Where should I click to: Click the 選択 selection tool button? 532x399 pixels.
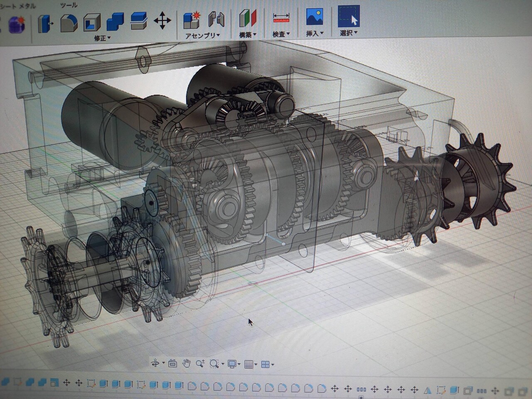349,17
